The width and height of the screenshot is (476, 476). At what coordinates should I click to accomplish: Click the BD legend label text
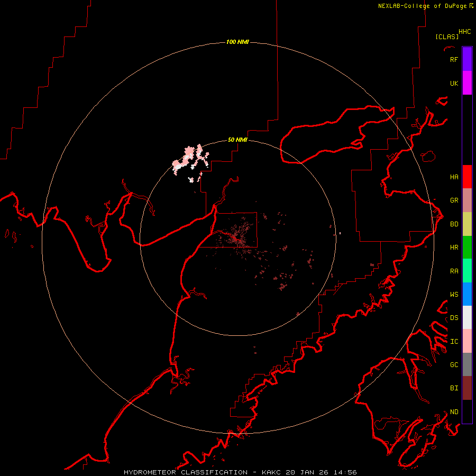pos(454,224)
